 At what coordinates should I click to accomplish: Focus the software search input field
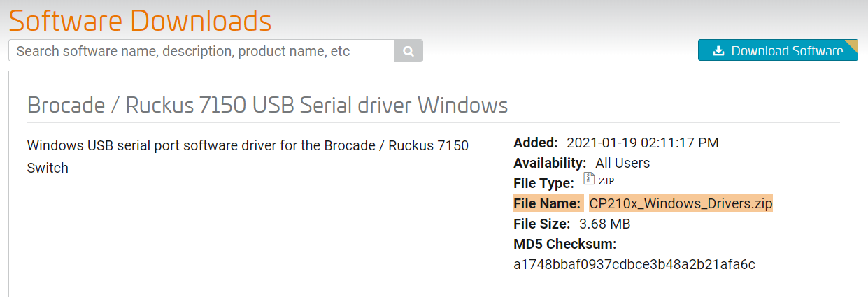click(202, 51)
